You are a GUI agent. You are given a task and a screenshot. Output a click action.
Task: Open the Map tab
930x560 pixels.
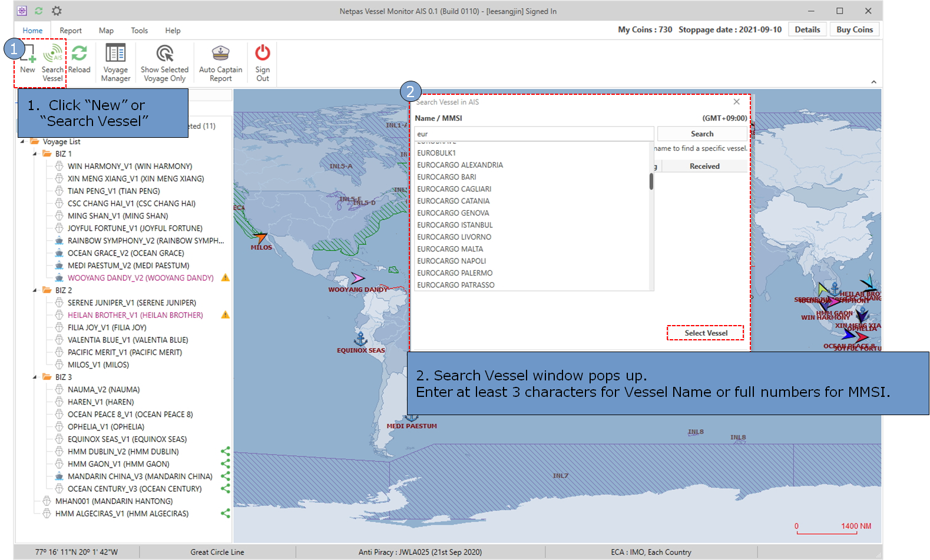106,31
